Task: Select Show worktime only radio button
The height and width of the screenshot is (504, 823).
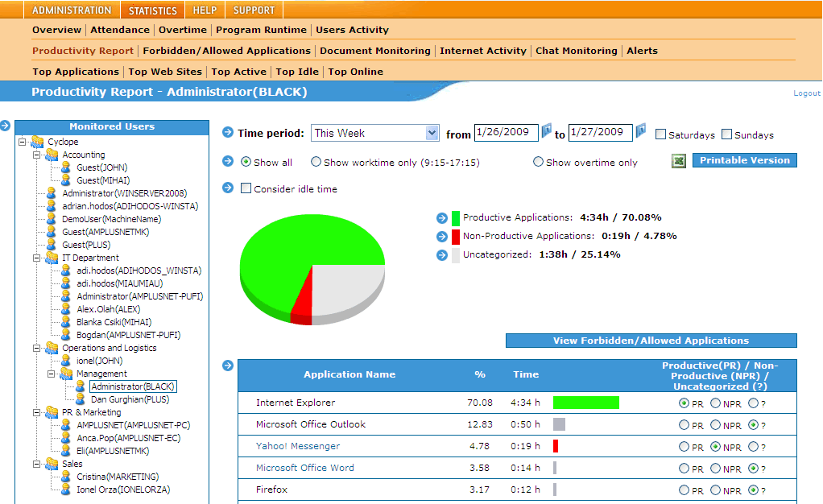Action: (316, 162)
